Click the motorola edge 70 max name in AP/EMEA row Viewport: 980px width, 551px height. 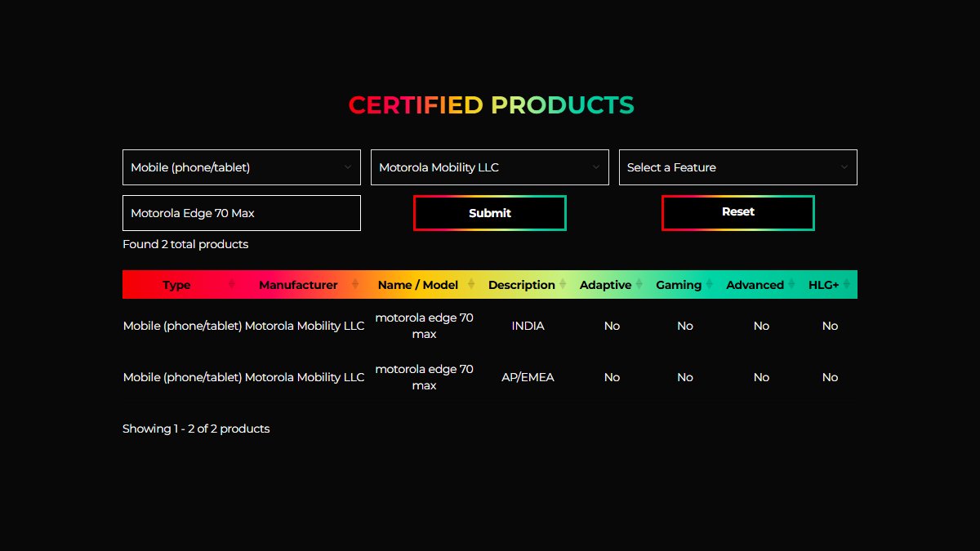click(x=424, y=377)
